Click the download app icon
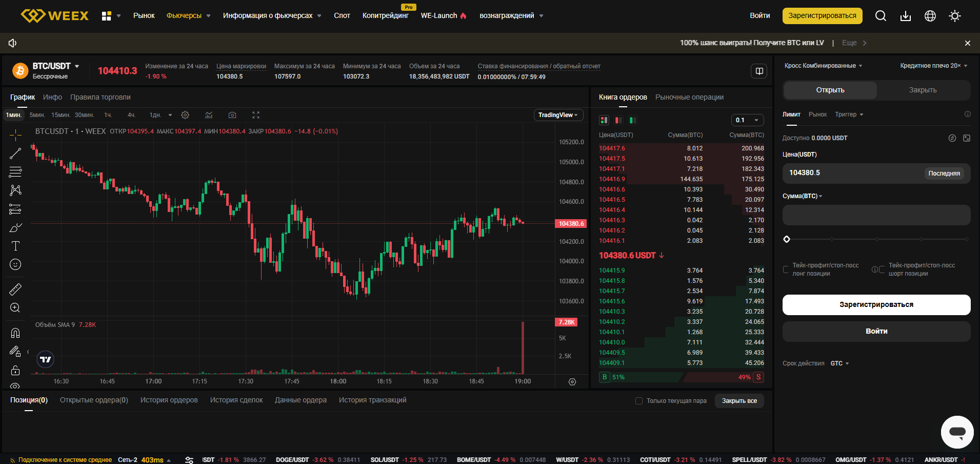Viewport: 980px width, 464px height. (906, 16)
